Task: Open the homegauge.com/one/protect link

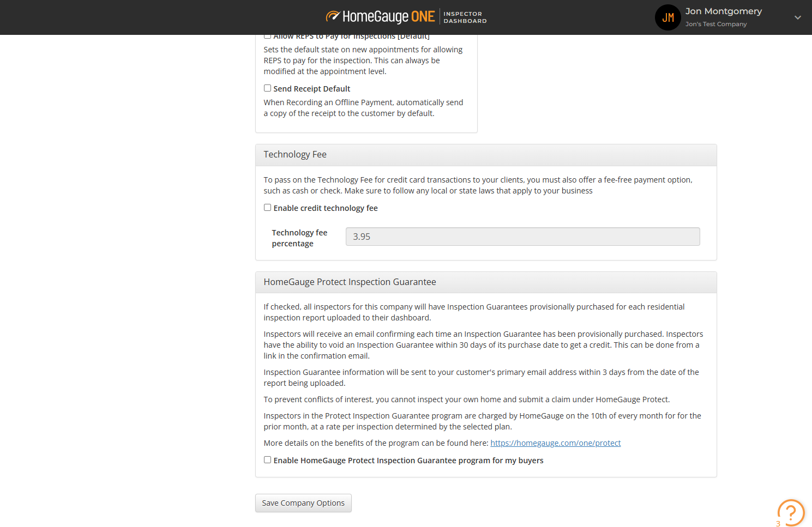Action: (555, 443)
